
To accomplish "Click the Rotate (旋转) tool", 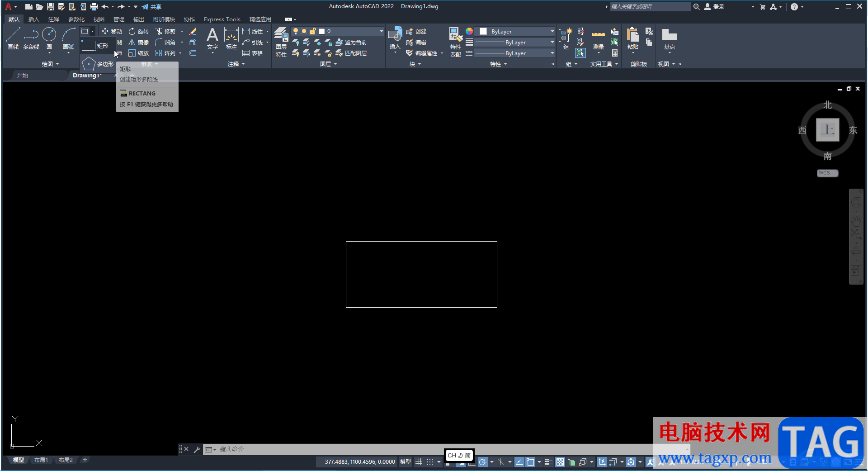I will point(138,31).
